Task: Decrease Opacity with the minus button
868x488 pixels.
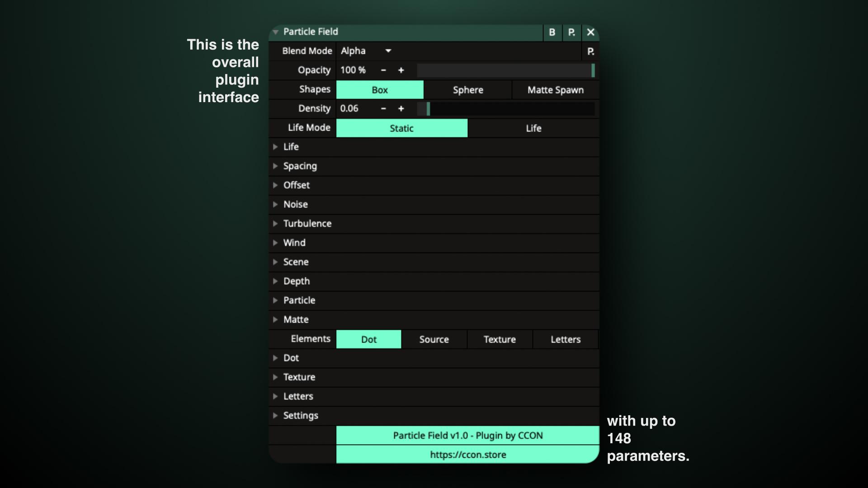Action: 383,70
